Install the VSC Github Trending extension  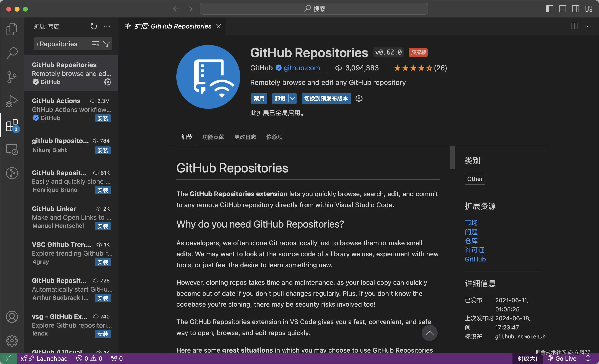(103, 262)
